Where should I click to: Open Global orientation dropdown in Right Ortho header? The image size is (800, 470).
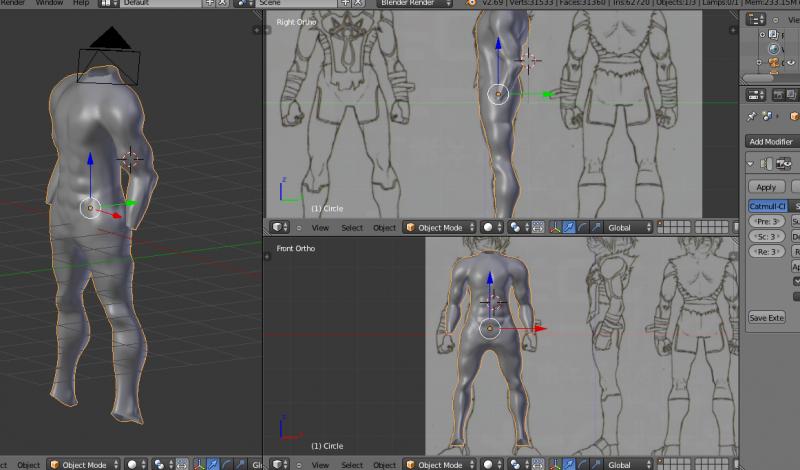click(629, 227)
